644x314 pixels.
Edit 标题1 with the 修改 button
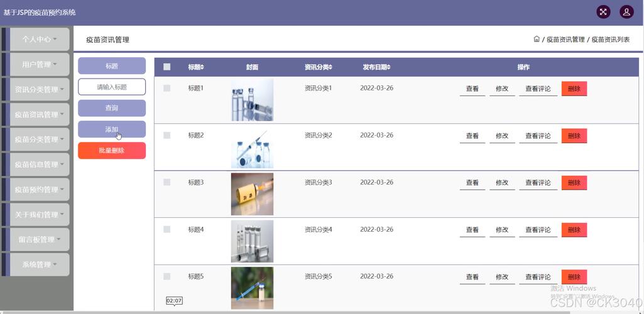click(x=502, y=89)
